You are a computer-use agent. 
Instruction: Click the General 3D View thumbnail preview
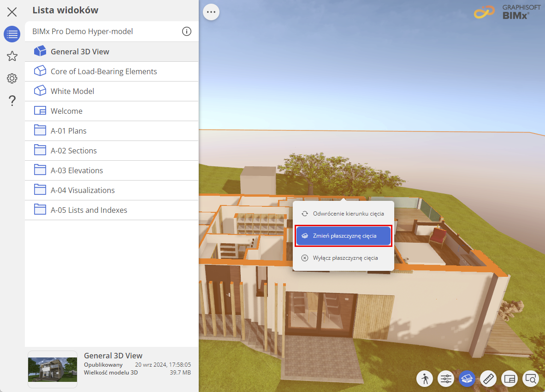pyautogui.click(x=53, y=369)
